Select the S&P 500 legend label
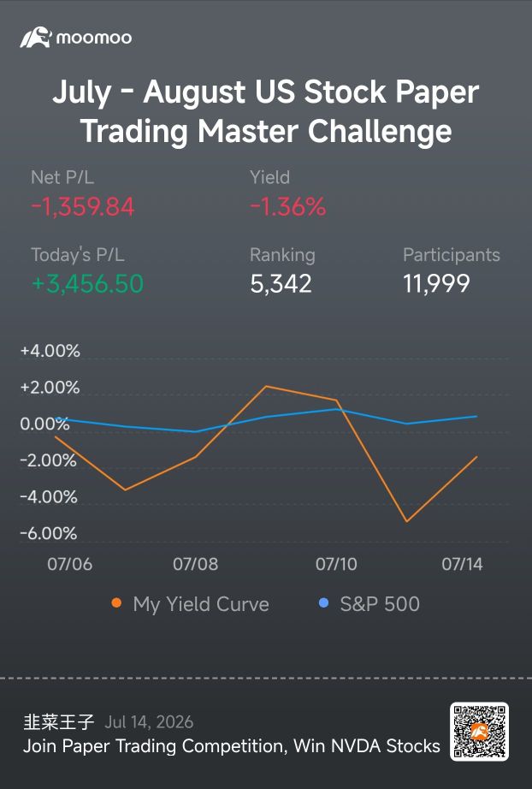The width and height of the screenshot is (532, 789). [x=380, y=604]
